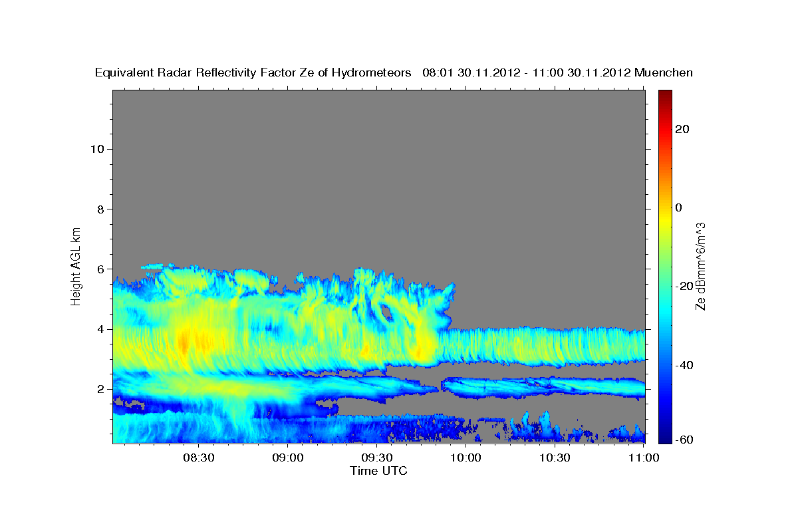Image resolution: width=798 pixels, height=532 pixels.
Task: Click the 'Ze dBmm^6/m^3' colorbar unit label
Action: [700, 266]
